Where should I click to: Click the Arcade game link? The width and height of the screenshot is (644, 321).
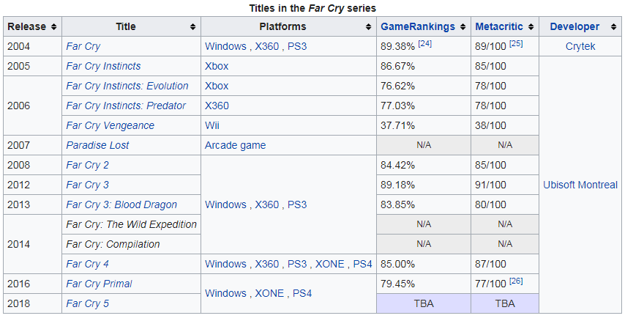pos(235,145)
